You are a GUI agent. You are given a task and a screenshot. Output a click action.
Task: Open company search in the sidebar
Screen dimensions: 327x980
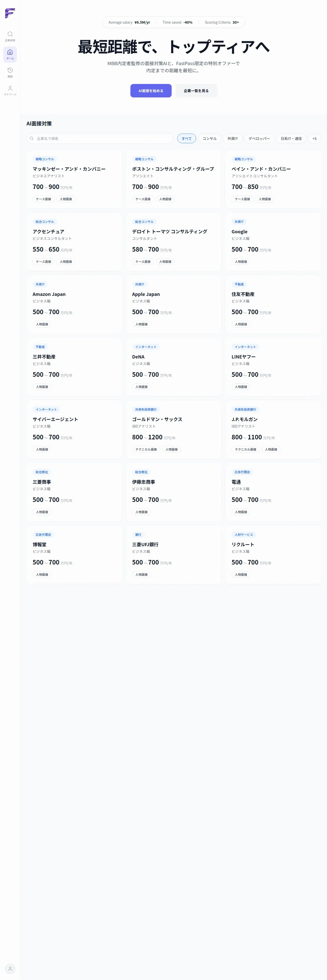click(x=10, y=36)
